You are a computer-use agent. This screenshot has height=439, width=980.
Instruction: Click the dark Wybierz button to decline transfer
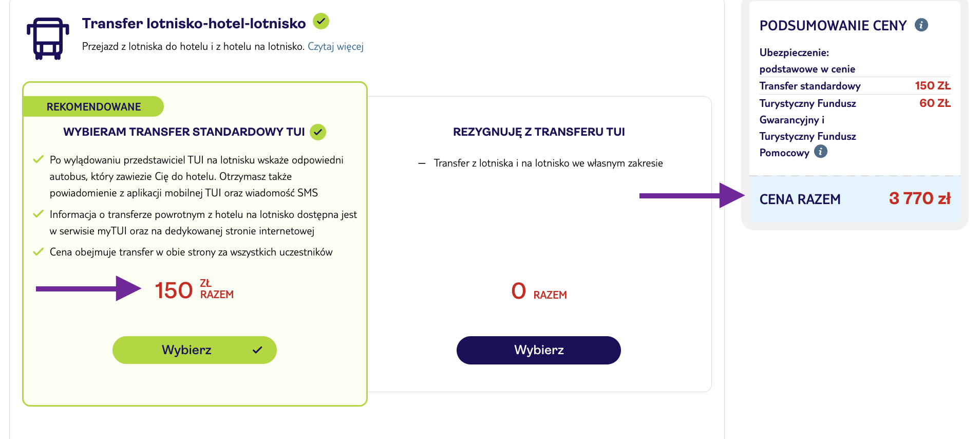[538, 350]
